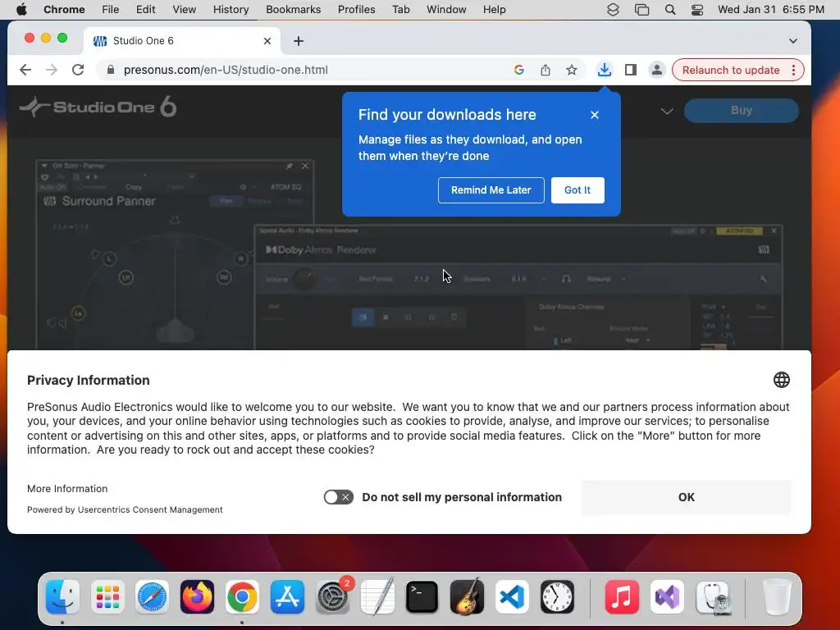
Task: Open the Bookmarks menu
Action: [294, 10]
